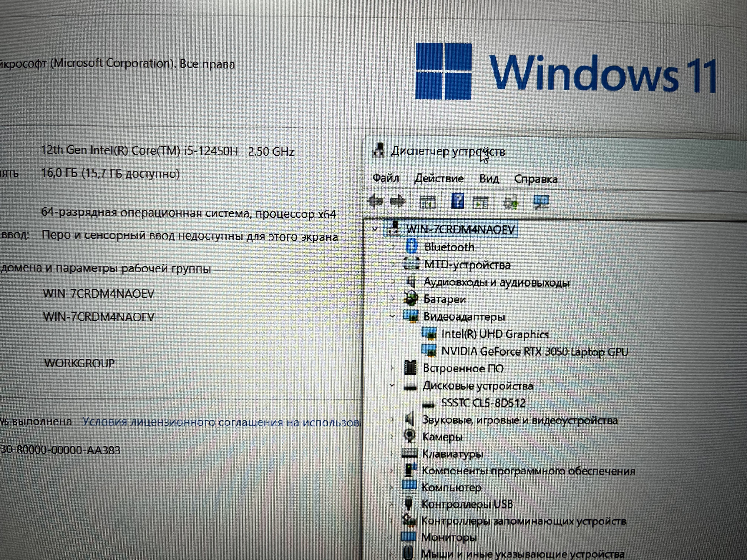Select NVIDIA GeForce RTX 3050 Laptop GPU
This screenshot has height=560, width=747.
point(534,352)
